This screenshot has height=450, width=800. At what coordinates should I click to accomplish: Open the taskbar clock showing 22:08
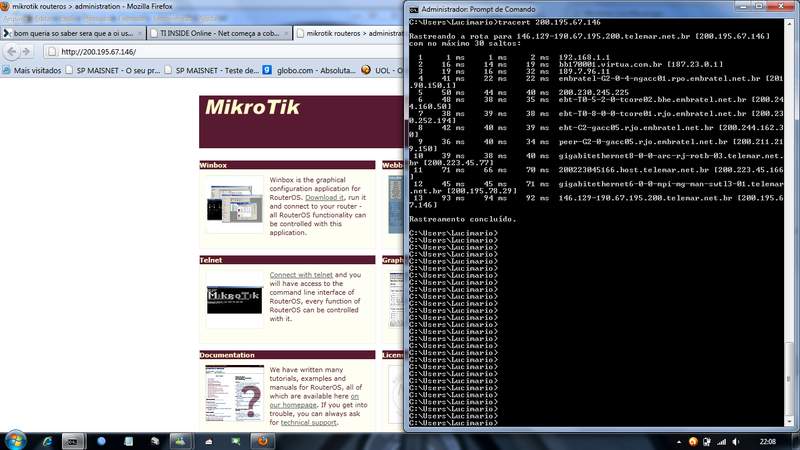point(767,442)
